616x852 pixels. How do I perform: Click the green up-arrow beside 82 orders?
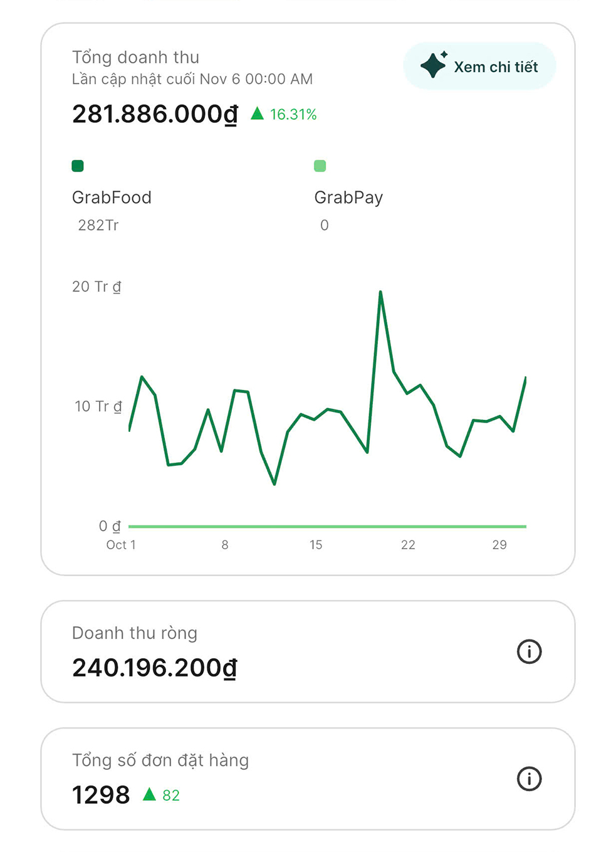pyautogui.click(x=149, y=794)
